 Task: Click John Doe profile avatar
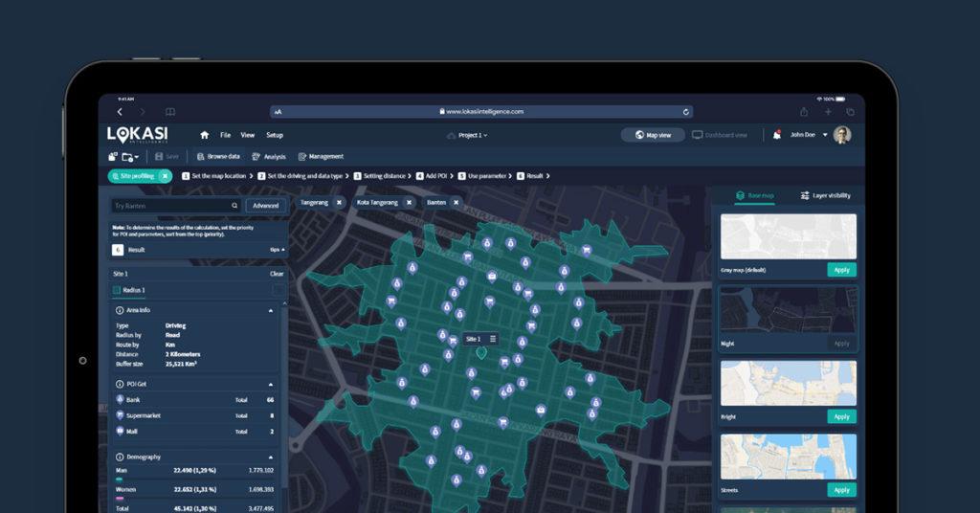[x=841, y=135]
